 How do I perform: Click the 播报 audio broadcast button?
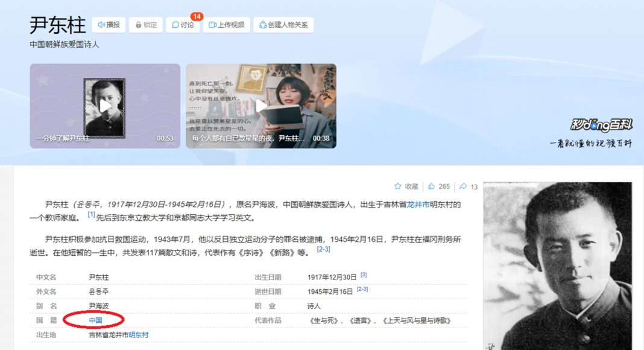109,25
